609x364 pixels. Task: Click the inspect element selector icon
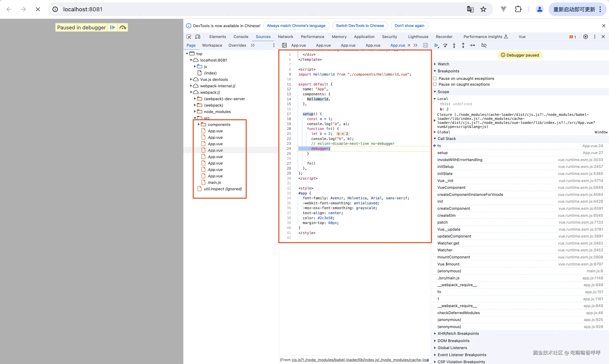click(x=188, y=37)
